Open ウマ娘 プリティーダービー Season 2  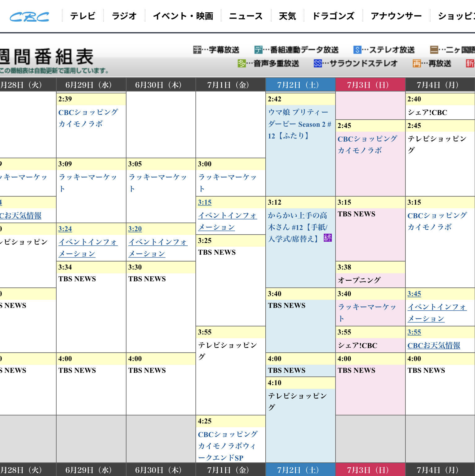[300, 124]
